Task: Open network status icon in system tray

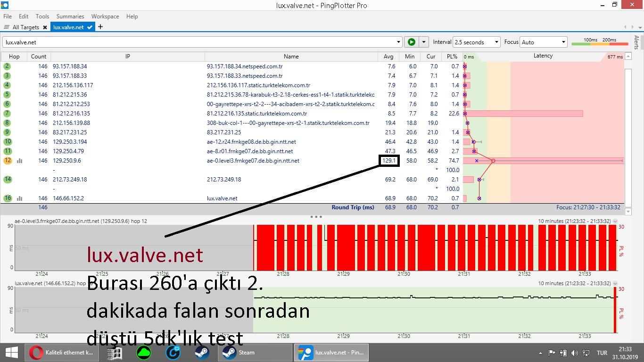Action: (586, 353)
